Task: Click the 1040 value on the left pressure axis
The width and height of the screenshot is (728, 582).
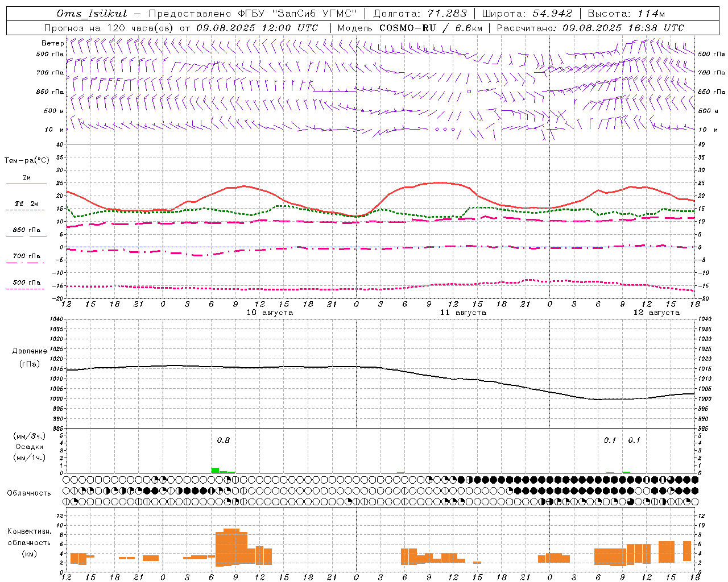Action: coord(55,319)
